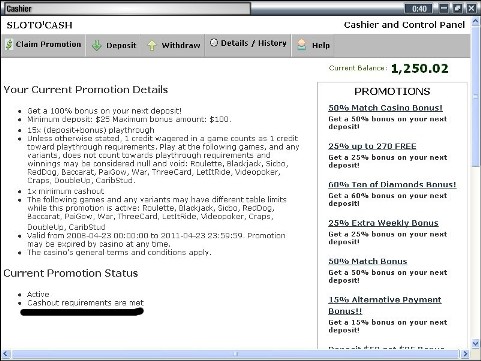Image resolution: width=481 pixels, height=361 pixels.
Task: Click the vertical scrollbar up arrow
Action: 476,22
